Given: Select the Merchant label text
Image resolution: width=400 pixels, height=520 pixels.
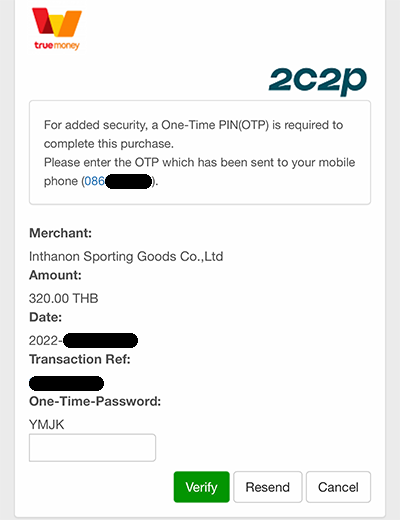Looking at the screenshot, I should [x=60, y=233].
